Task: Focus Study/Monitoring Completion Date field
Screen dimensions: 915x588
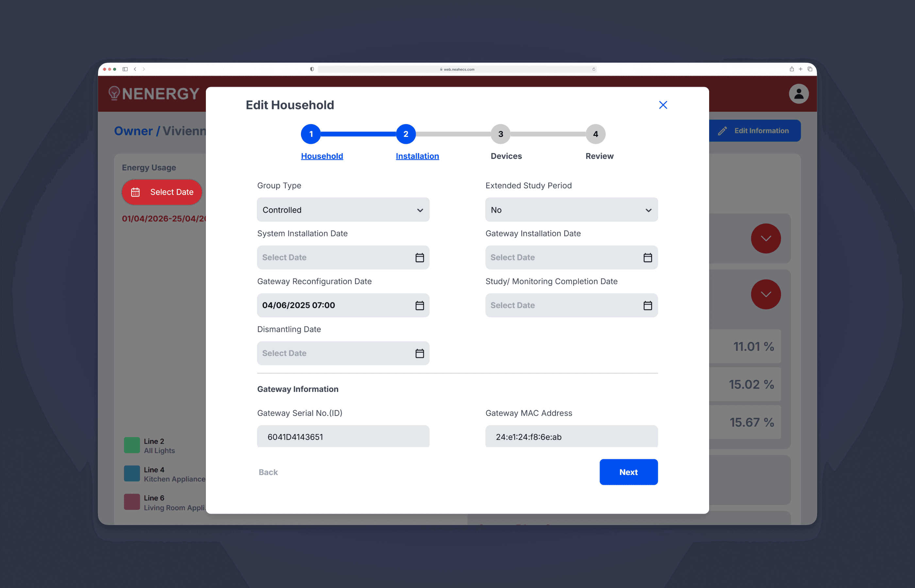Action: [571, 305]
